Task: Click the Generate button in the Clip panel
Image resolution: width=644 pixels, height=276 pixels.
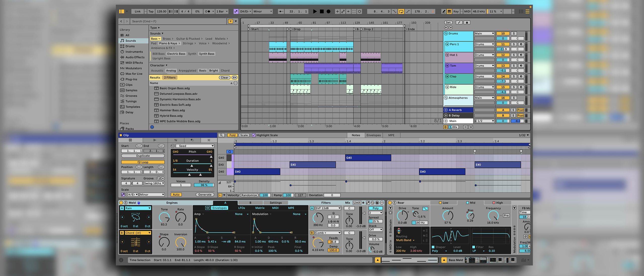Action: pos(205,194)
